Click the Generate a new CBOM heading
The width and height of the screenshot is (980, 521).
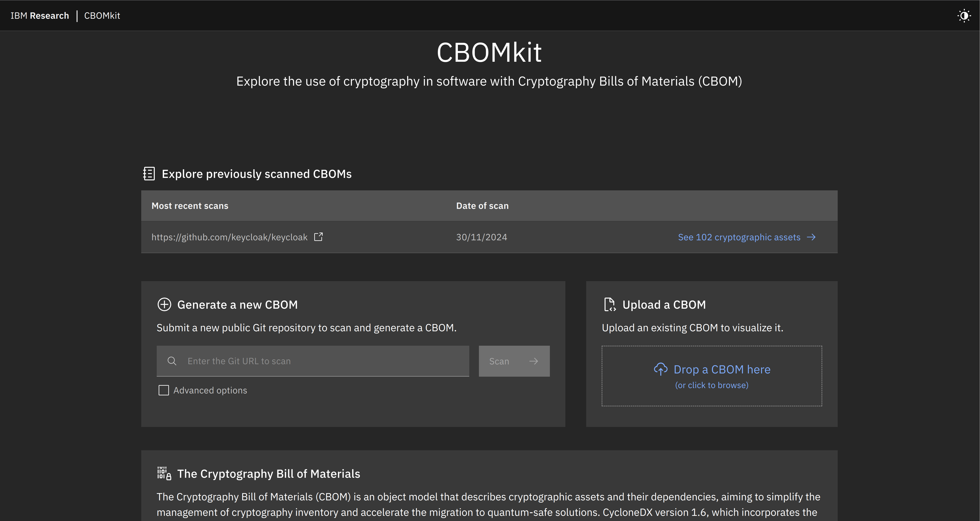[237, 305]
